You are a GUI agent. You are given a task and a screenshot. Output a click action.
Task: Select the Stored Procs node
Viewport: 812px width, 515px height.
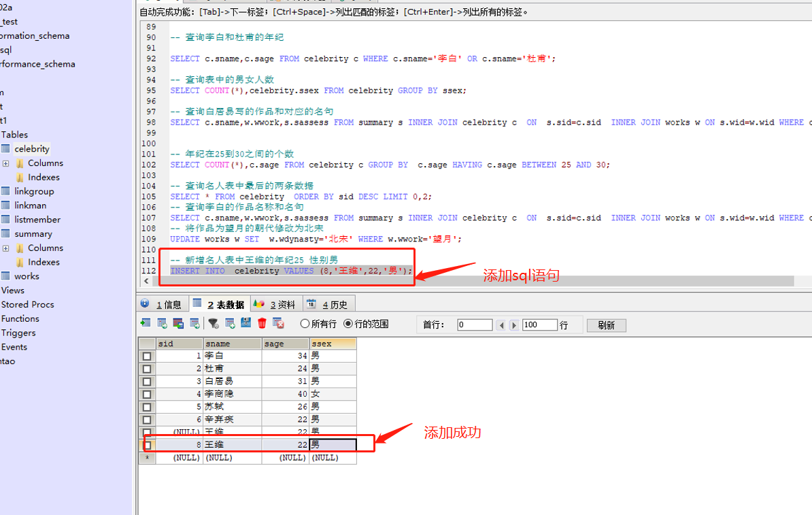pyautogui.click(x=27, y=305)
